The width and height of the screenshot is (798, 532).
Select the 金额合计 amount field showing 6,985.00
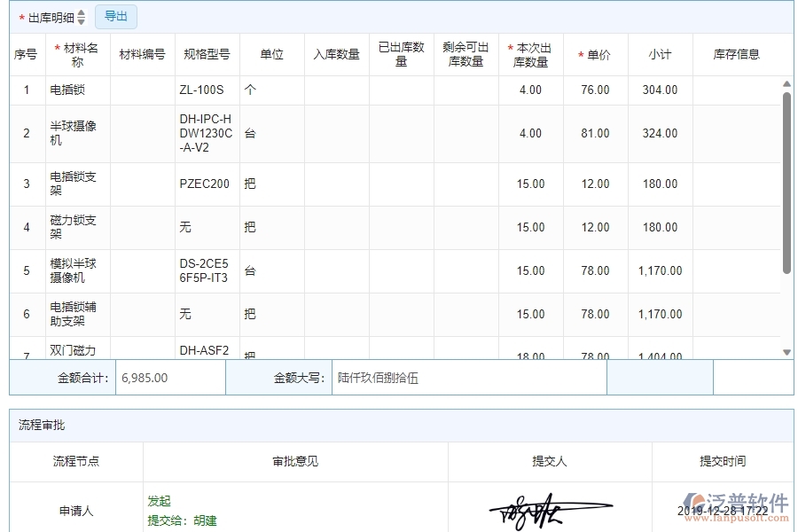[x=168, y=377]
